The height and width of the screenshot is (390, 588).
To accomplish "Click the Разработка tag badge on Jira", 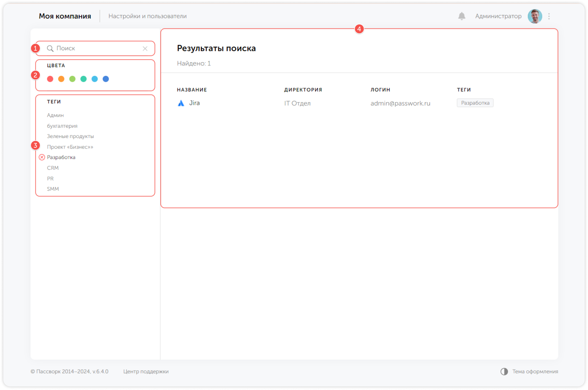I will tap(475, 103).
